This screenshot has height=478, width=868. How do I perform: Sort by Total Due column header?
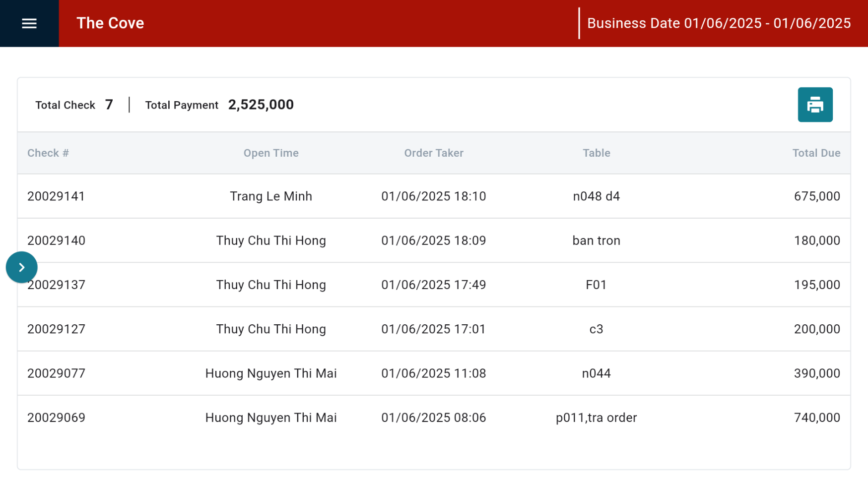815,153
